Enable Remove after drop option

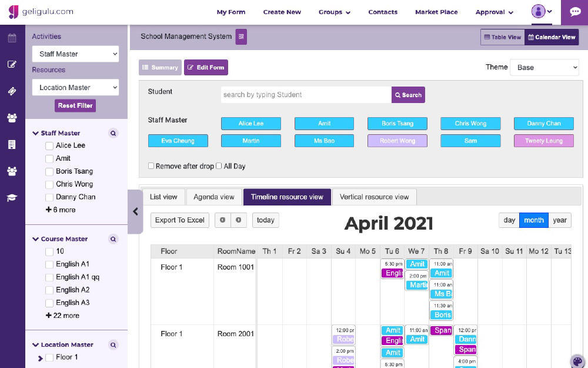[x=151, y=165]
